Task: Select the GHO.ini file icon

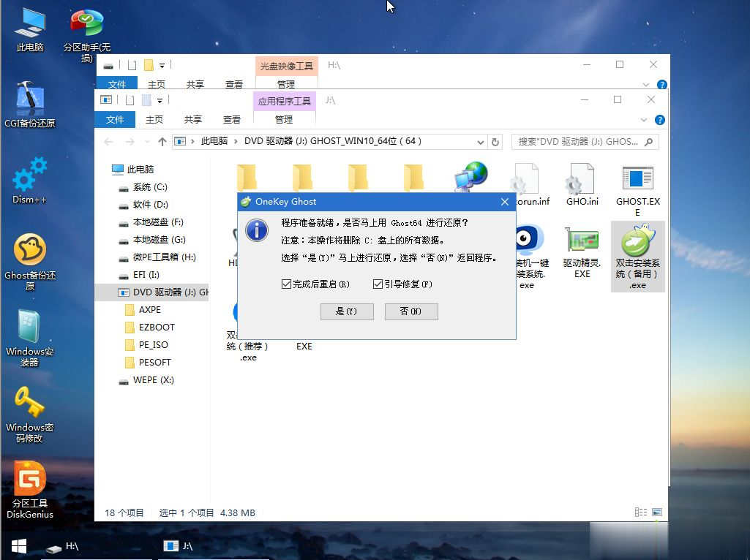Action: coord(582,184)
